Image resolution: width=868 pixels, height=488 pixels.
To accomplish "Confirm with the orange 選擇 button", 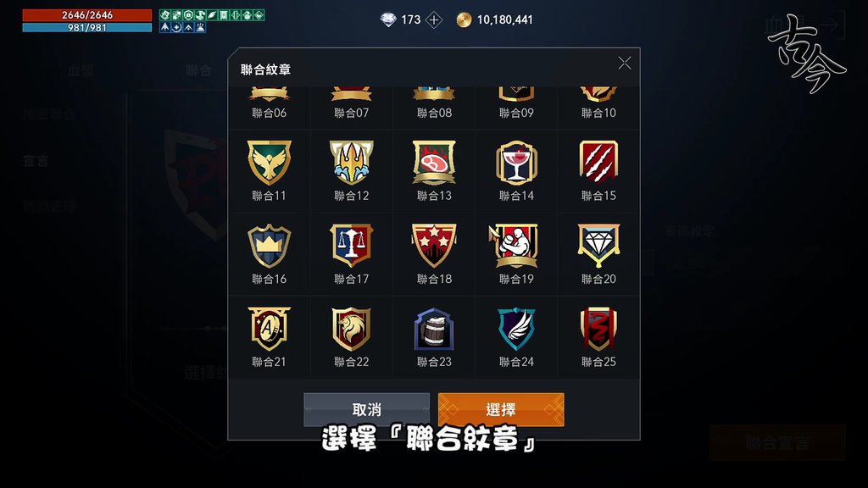I will (501, 409).
